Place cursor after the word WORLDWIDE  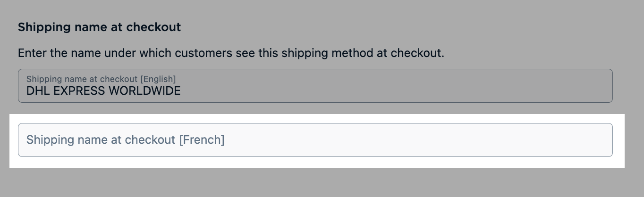click(181, 91)
